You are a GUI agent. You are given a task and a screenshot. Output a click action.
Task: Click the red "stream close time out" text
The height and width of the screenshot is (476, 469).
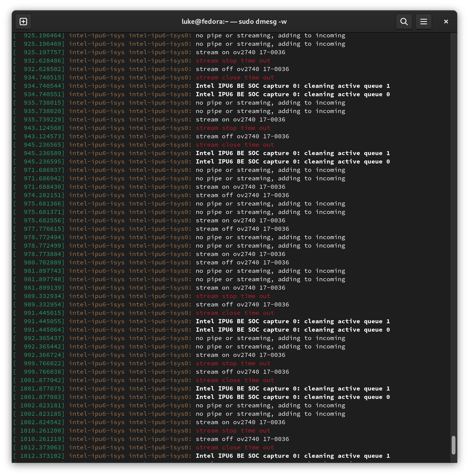click(235, 77)
